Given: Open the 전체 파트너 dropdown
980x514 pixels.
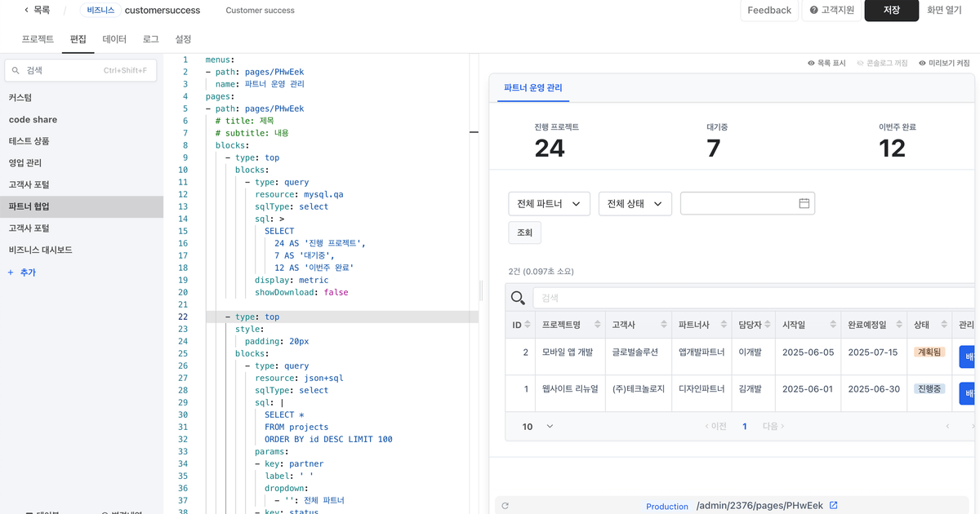Looking at the screenshot, I should tap(549, 203).
